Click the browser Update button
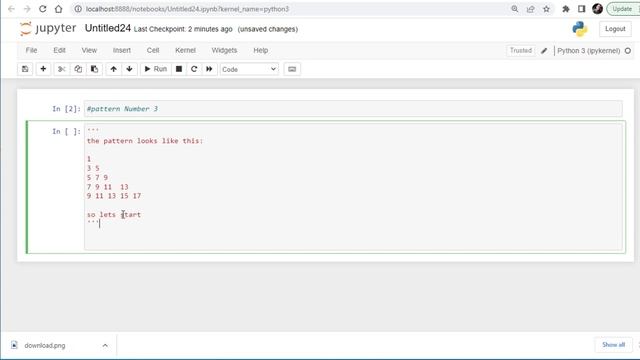This screenshot has width=640, height=360. click(623, 9)
